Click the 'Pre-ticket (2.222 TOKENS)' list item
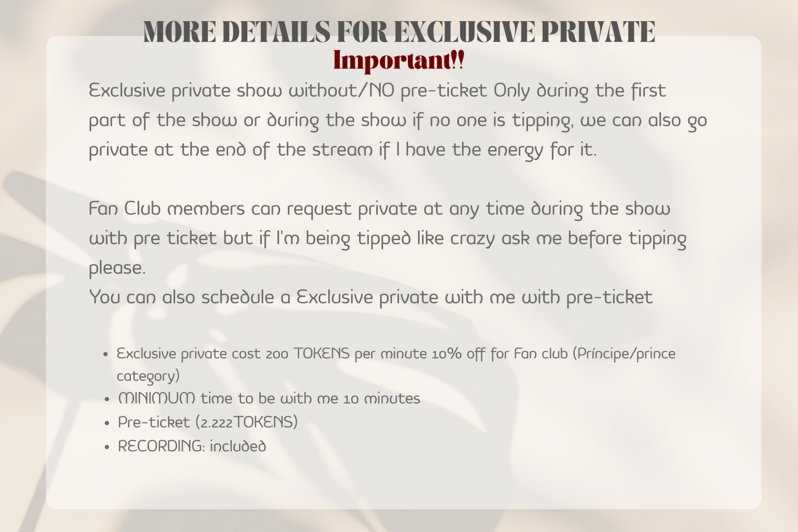The image size is (798, 532). [208, 422]
